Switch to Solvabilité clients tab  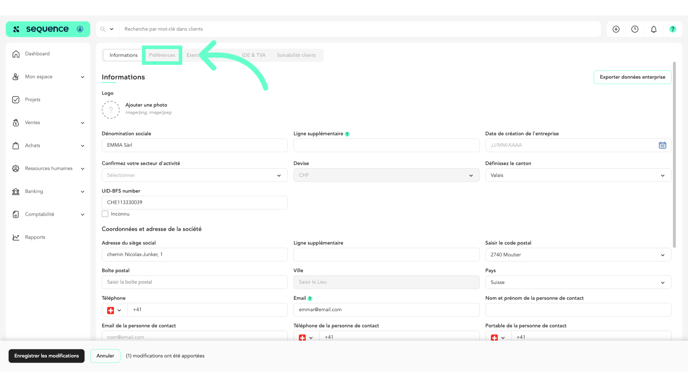(x=296, y=55)
